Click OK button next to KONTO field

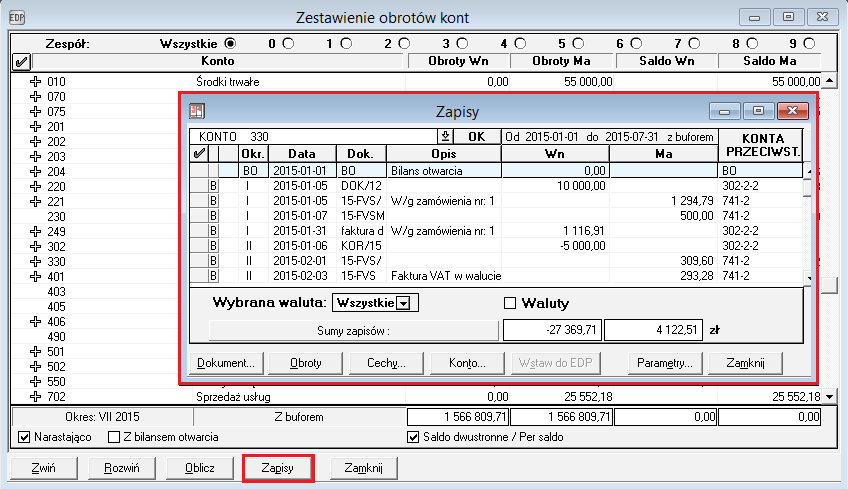(477, 136)
